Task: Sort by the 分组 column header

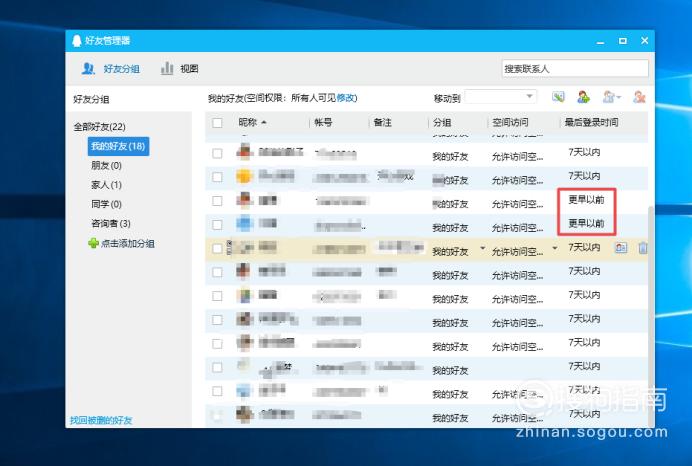Action: [442, 123]
